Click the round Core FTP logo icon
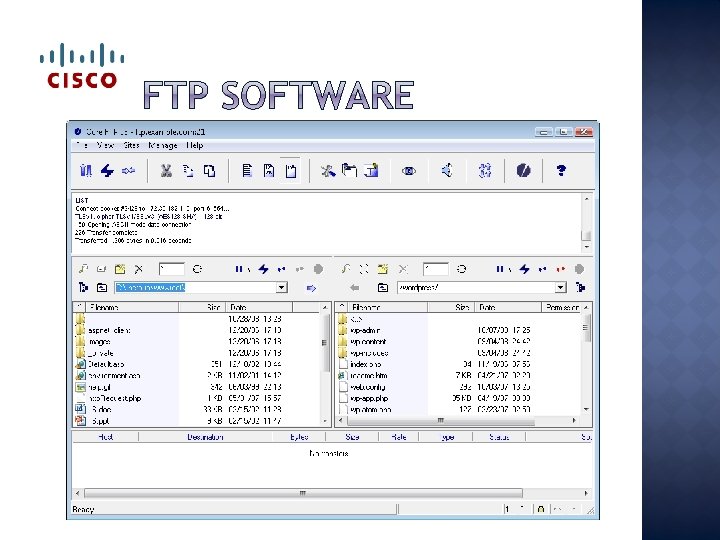 point(523,171)
